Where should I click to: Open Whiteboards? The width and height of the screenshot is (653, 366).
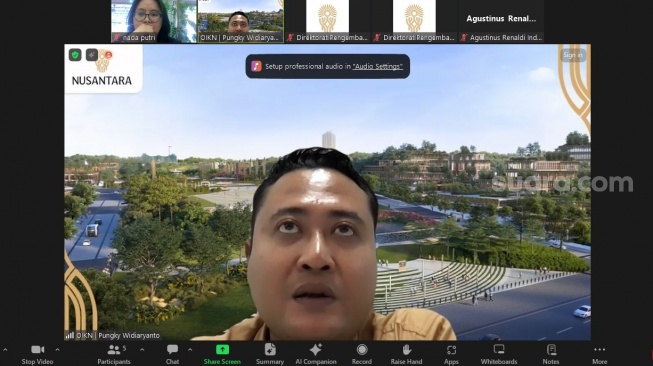click(499, 354)
